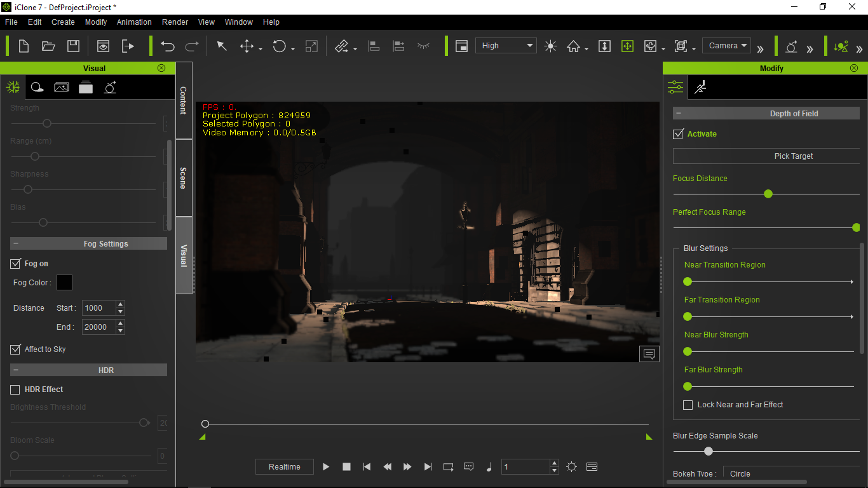Image resolution: width=868 pixels, height=488 pixels.
Task: Open the Atmosphere tab in Visual panel
Action: [13, 87]
